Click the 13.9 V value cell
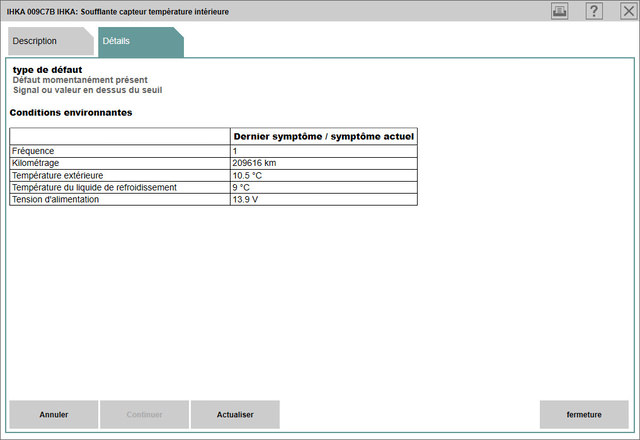The height and width of the screenshot is (440, 640). 324,199
